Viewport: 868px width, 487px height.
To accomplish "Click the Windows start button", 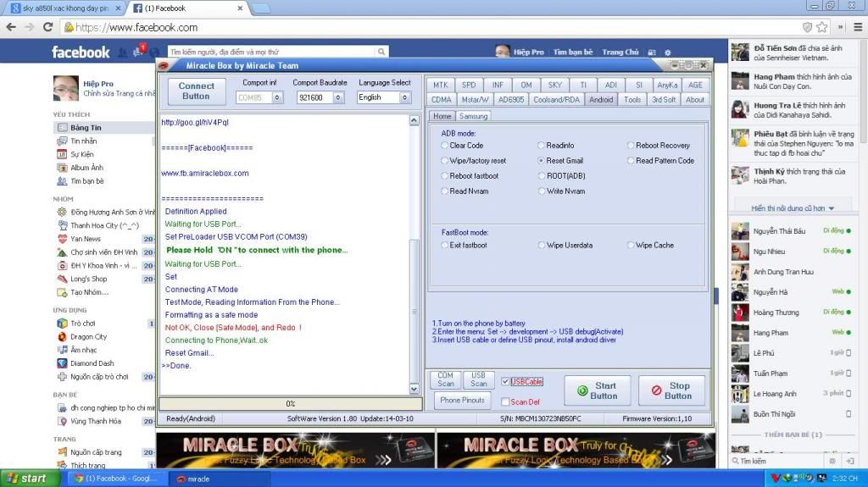I will [x=31, y=479].
